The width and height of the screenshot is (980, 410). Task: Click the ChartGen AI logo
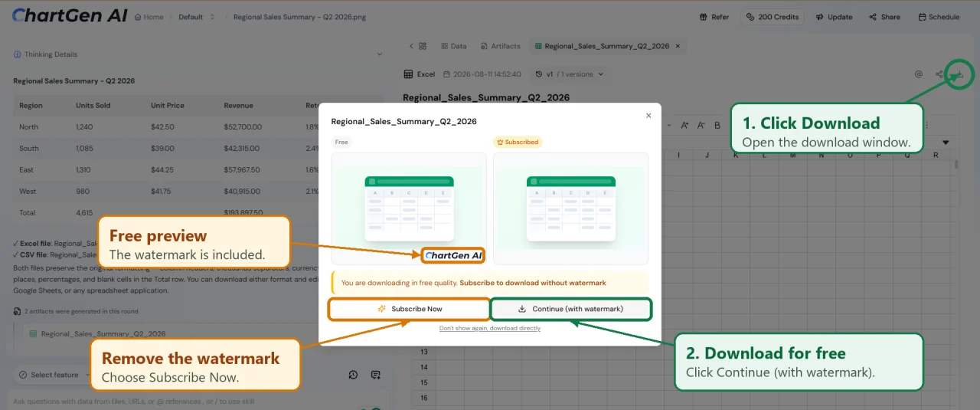pyautogui.click(x=69, y=16)
